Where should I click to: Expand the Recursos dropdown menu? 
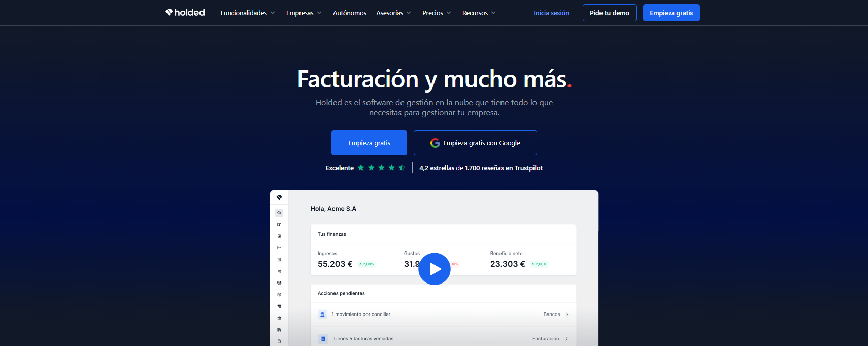click(479, 13)
